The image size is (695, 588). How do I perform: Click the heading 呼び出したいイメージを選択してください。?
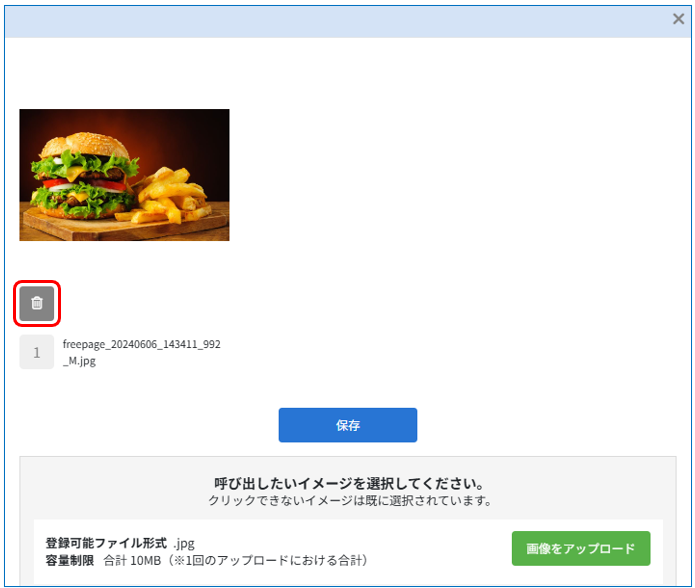350,483
